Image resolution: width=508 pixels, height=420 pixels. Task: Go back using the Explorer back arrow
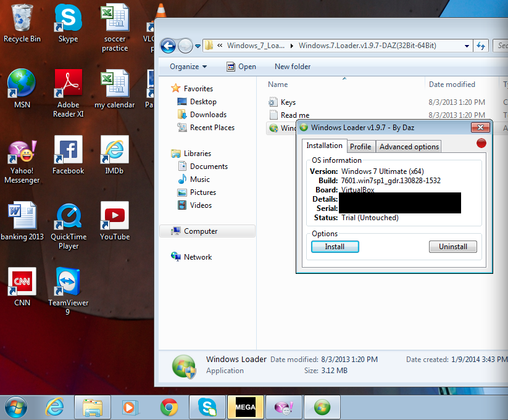168,46
